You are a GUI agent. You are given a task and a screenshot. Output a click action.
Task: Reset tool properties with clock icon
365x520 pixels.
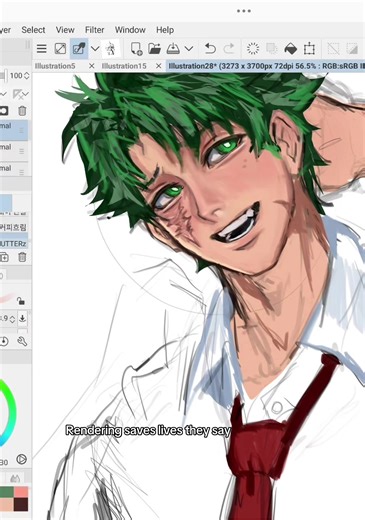point(4,341)
